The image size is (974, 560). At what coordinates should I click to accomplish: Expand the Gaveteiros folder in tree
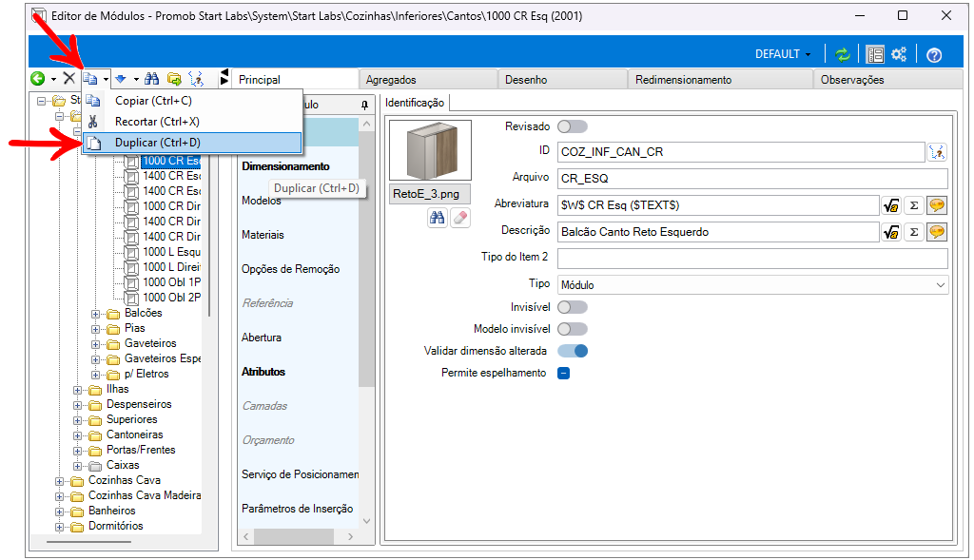[x=96, y=343]
